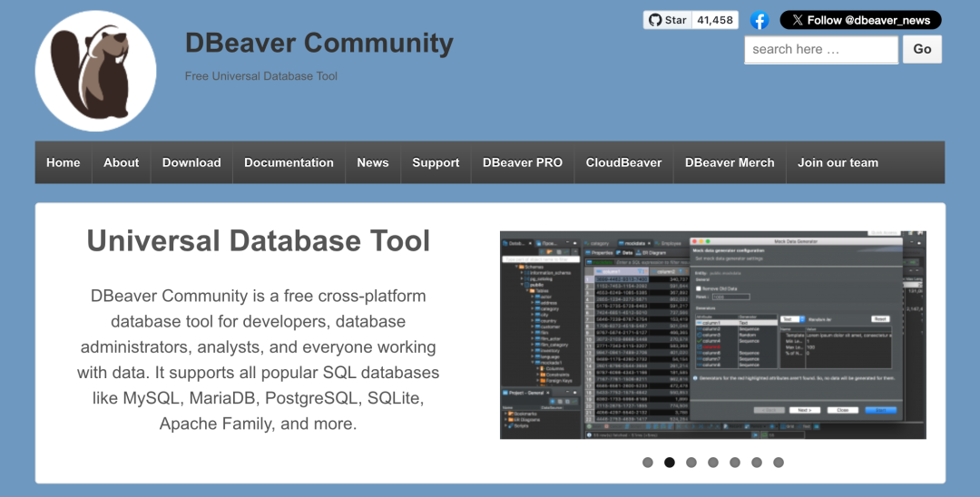Select the first carousel dot
Screen dimensions: 980x497
point(648,463)
